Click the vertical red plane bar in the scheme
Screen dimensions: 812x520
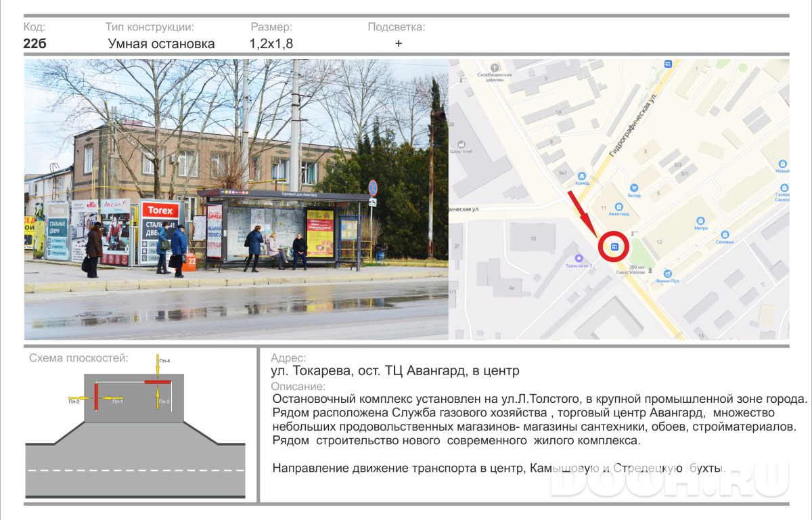(96, 396)
